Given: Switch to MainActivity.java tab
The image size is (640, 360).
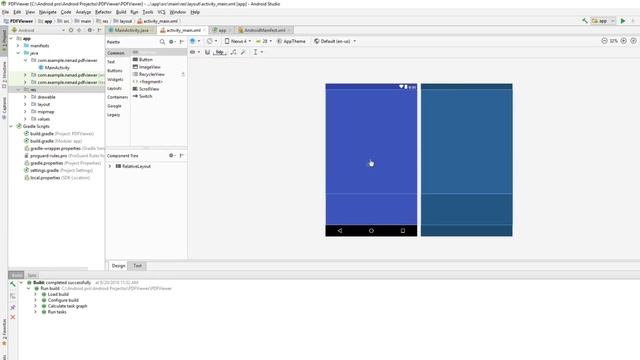Looking at the screenshot, I should (x=131, y=30).
